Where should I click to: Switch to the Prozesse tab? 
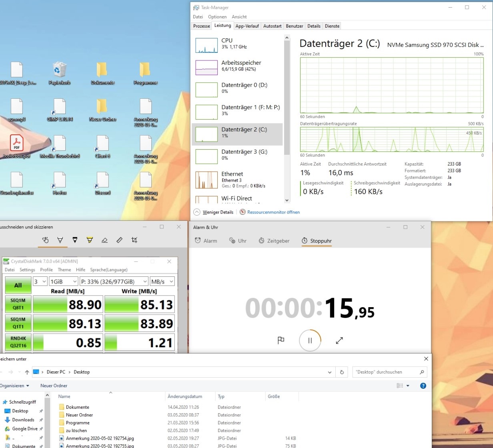[201, 26]
